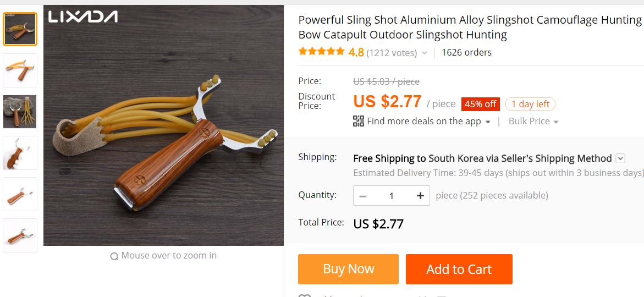Click the orange star rating icons

(321, 52)
